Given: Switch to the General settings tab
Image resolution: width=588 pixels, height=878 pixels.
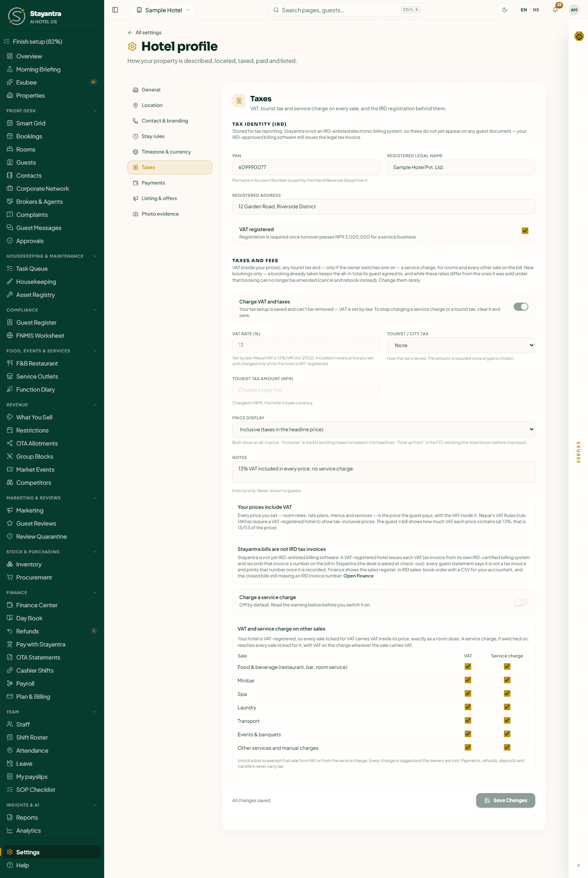Looking at the screenshot, I should coord(170,90).
